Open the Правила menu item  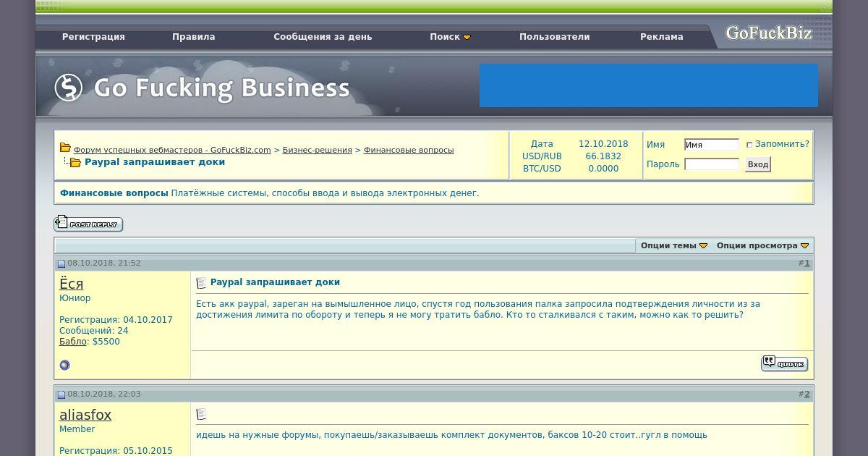click(193, 37)
